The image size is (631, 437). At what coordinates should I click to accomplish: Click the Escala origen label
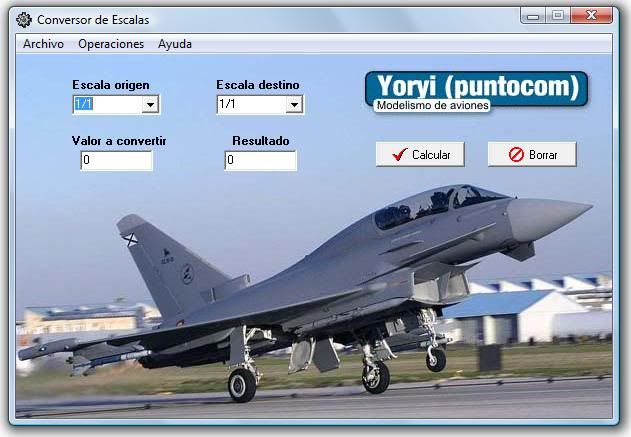coord(111,85)
